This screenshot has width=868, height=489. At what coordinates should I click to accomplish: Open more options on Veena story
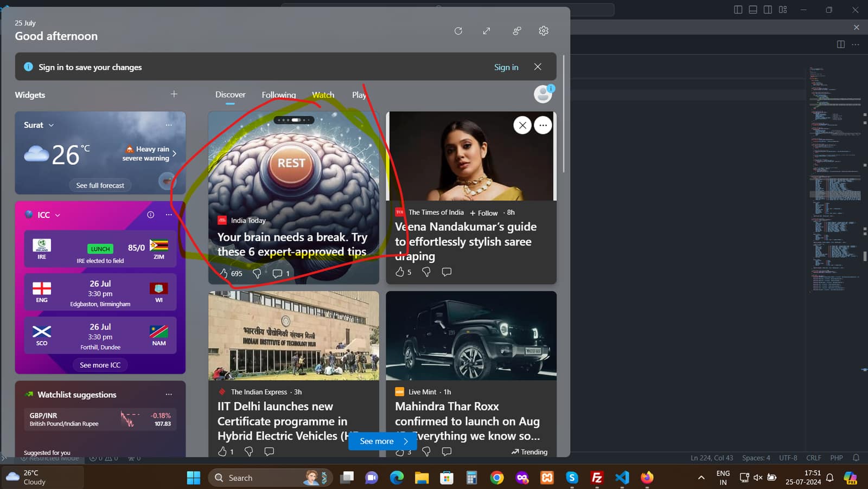coord(543,125)
